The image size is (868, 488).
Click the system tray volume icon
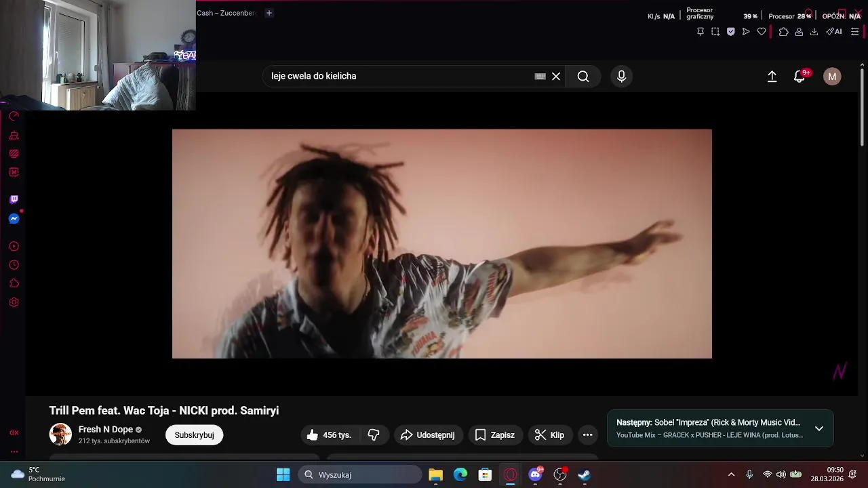(x=781, y=474)
